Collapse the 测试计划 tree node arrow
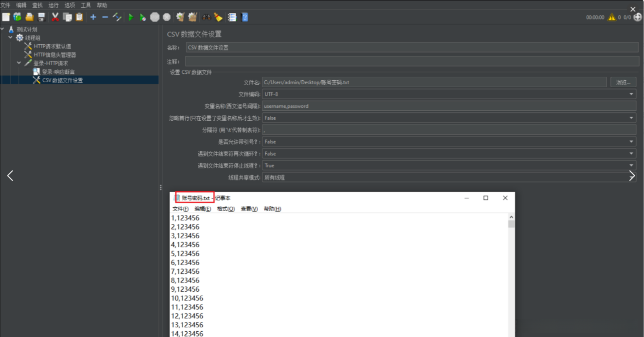 pos(3,29)
